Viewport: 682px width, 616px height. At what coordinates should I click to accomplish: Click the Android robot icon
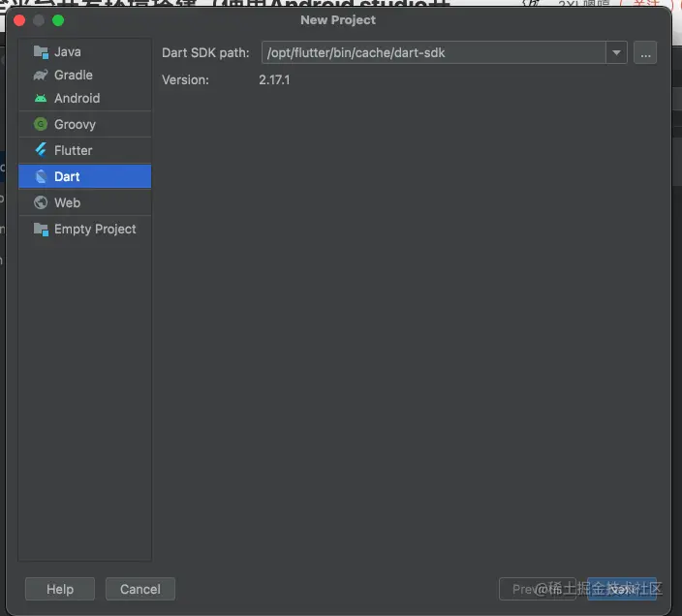[41, 98]
